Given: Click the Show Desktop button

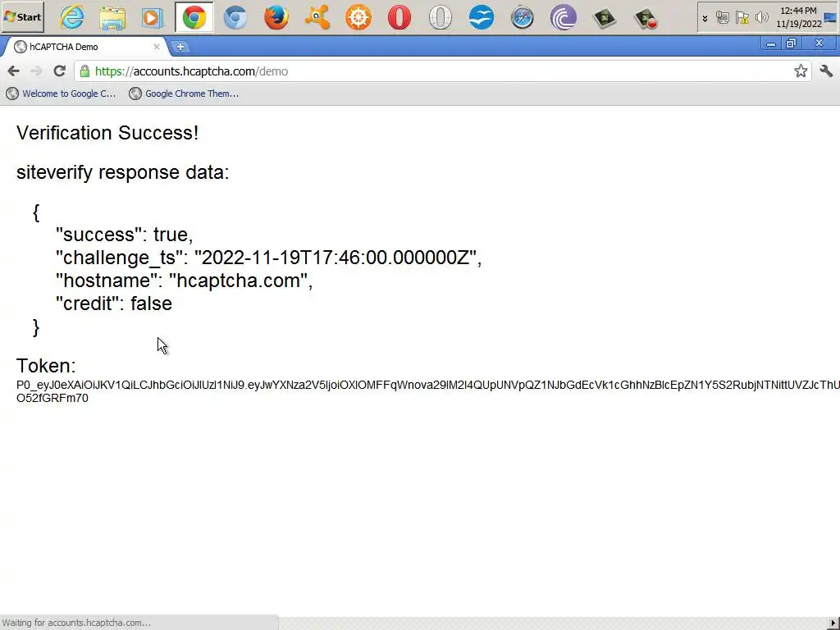Looking at the screenshot, I should pyautogui.click(x=831, y=17).
